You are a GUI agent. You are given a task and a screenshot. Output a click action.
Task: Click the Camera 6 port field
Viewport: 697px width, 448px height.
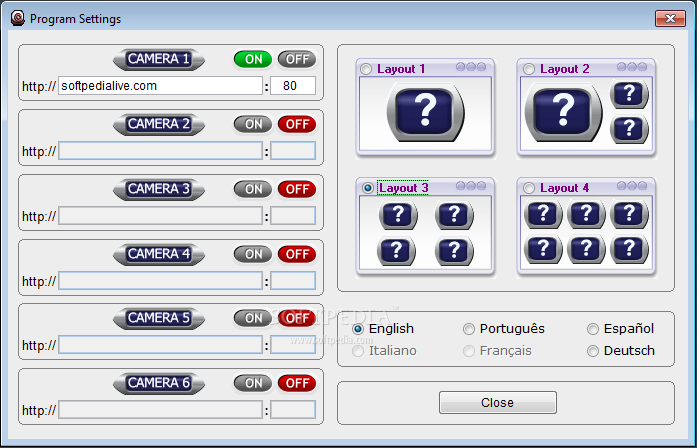pyautogui.click(x=293, y=410)
